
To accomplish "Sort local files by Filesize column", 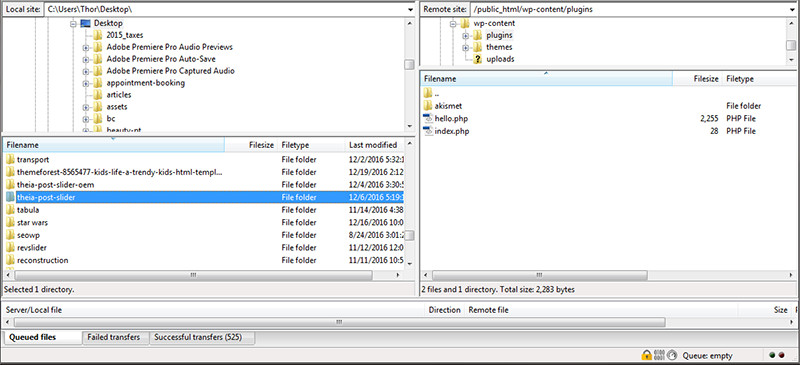I will point(251,145).
